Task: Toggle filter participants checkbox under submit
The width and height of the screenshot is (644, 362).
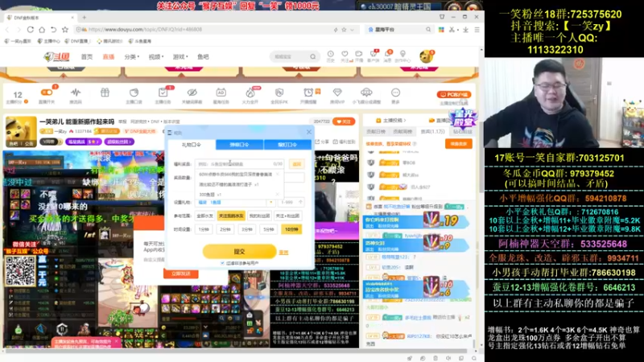Action: 222,263
